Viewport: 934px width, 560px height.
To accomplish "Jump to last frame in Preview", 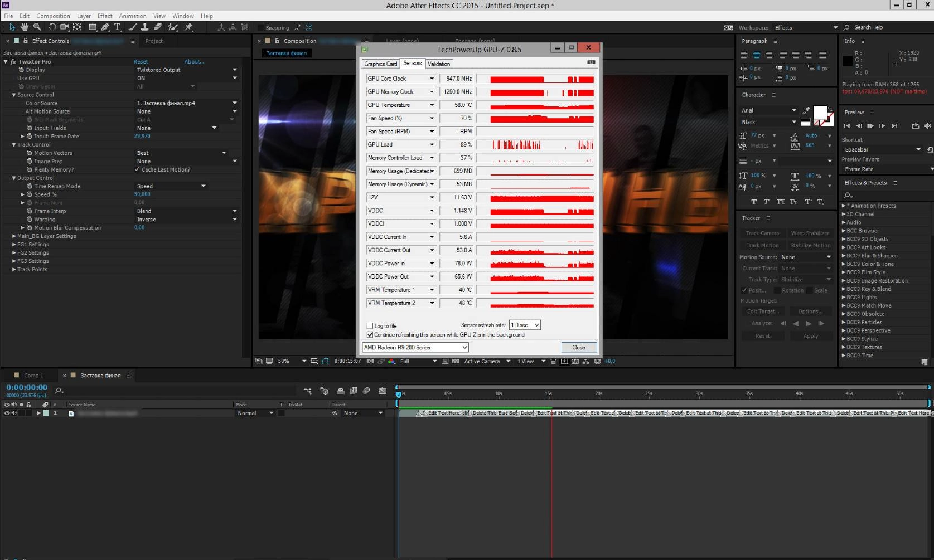I will (x=894, y=126).
